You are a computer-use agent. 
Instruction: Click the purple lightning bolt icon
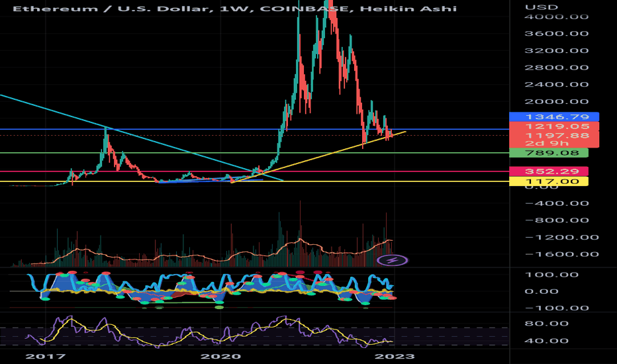[x=393, y=260]
